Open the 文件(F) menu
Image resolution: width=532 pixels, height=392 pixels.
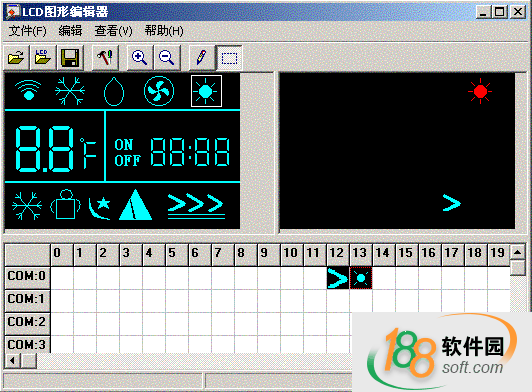point(27,31)
